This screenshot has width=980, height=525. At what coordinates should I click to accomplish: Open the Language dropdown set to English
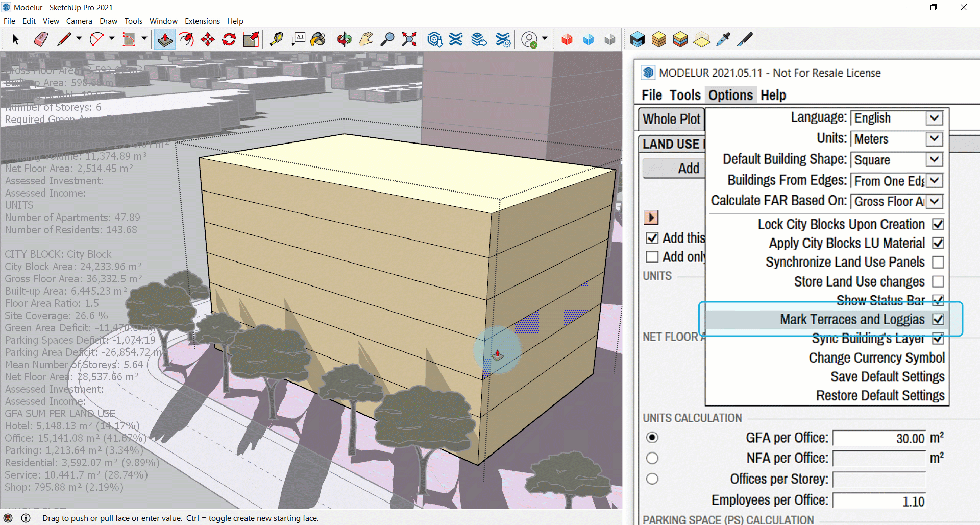897,118
